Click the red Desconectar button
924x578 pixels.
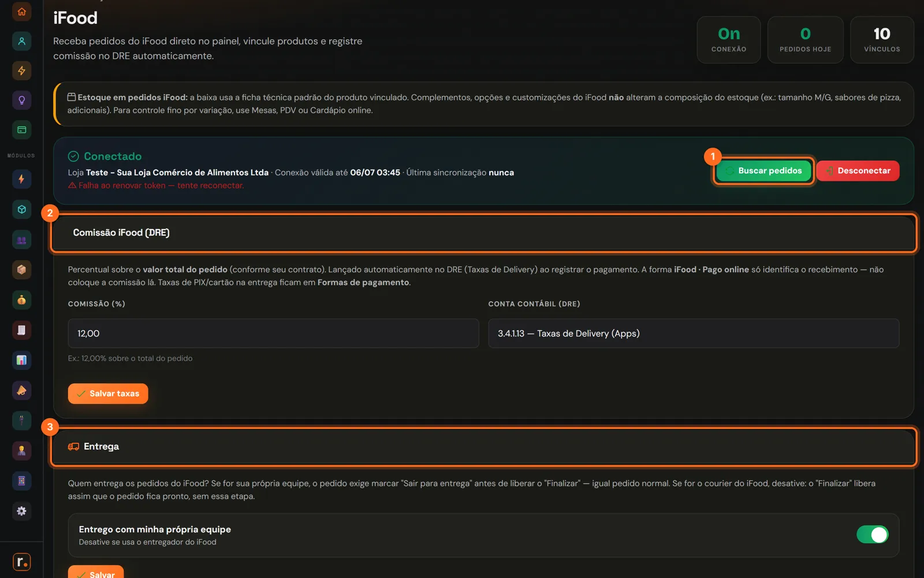(858, 171)
